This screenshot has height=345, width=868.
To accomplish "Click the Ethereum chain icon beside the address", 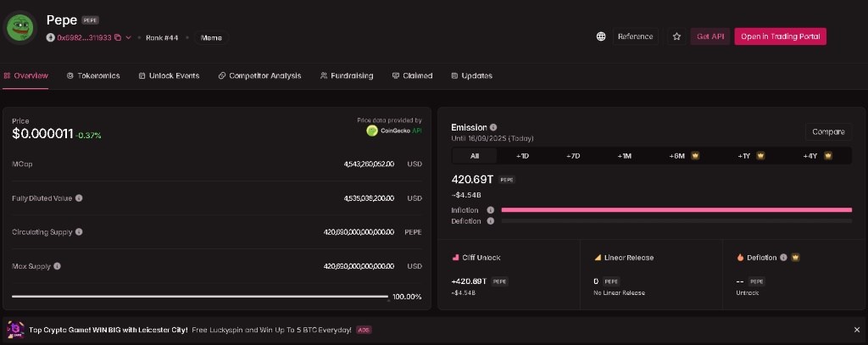I will 50,37.
